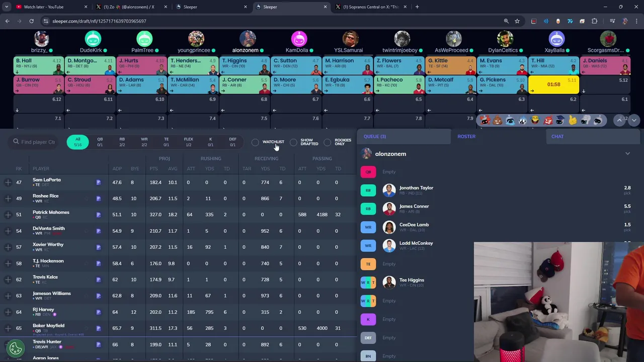Add Travis Kelce to queue with plus icon

tap(8, 280)
